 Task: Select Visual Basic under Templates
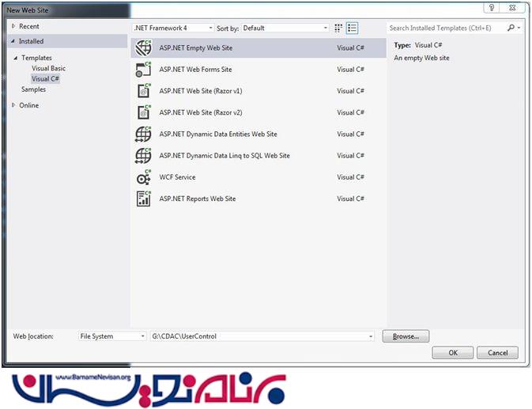coord(48,69)
